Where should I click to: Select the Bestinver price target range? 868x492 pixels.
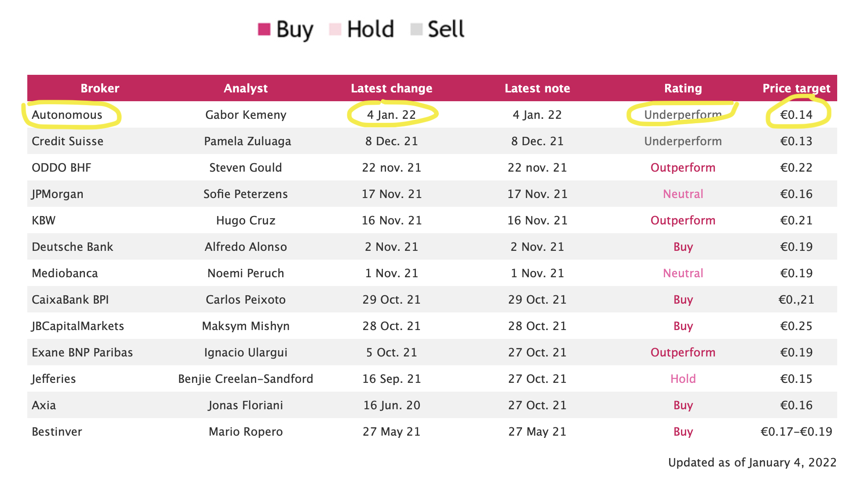pyautogui.click(x=796, y=432)
